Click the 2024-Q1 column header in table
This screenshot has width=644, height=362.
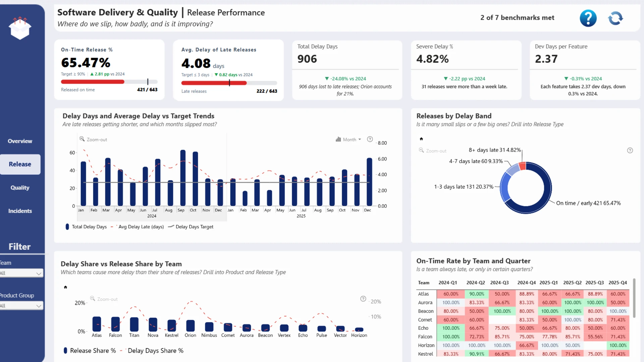pyautogui.click(x=447, y=283)
